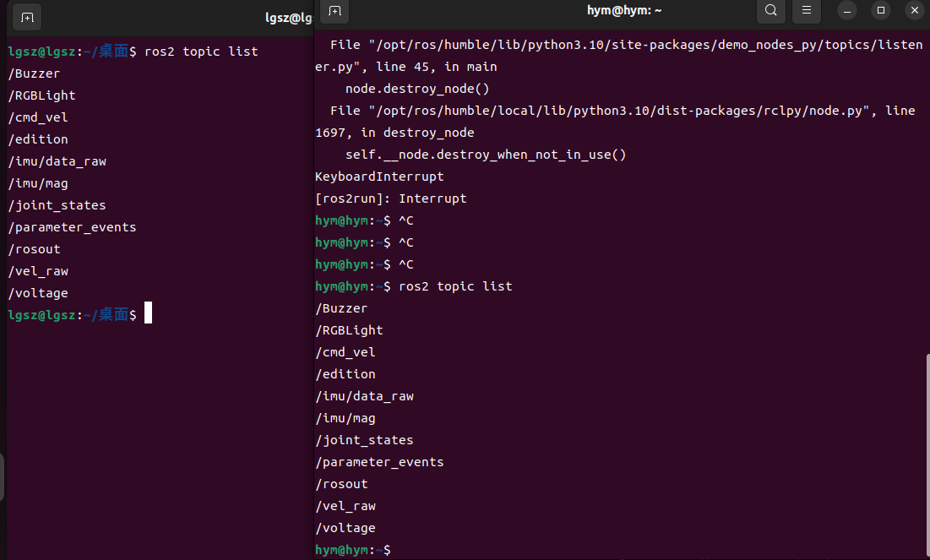Click hym terminal's ros2 topic list command

pos(455,286)
